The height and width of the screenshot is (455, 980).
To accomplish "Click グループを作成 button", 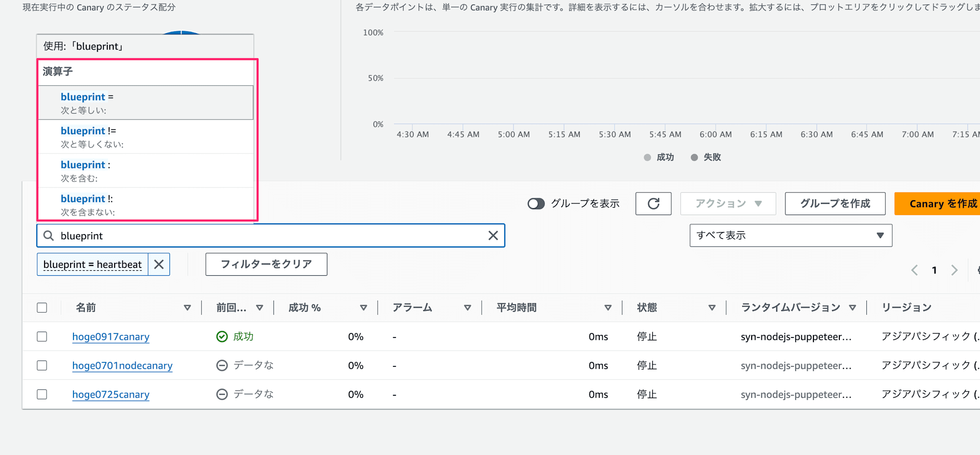I will click(x=835, y=203).
